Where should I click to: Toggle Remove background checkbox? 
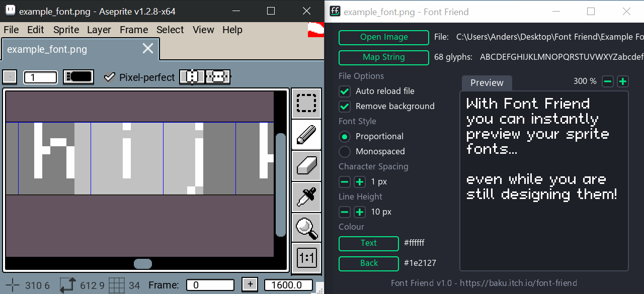click(345, 107)
